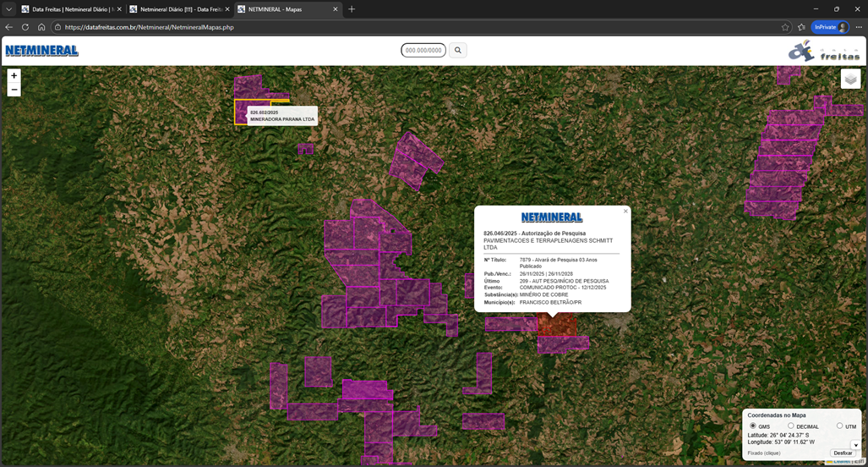Reload the page with browser refresh
The image size is (868, 467).
25,27
